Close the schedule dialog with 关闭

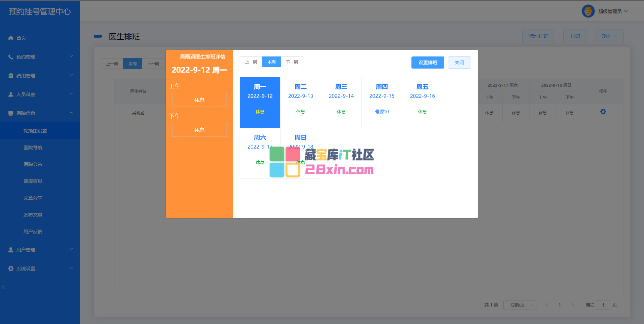[459, 63]
